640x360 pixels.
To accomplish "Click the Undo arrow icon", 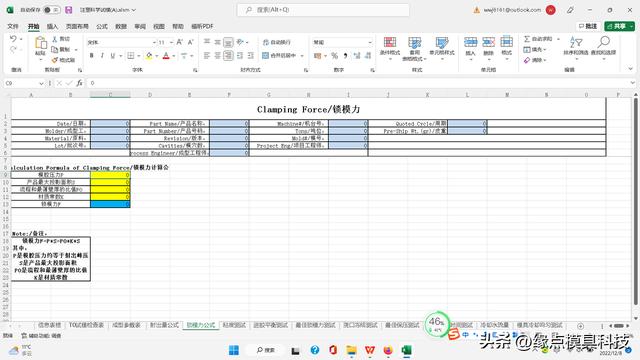I will 13,39.
